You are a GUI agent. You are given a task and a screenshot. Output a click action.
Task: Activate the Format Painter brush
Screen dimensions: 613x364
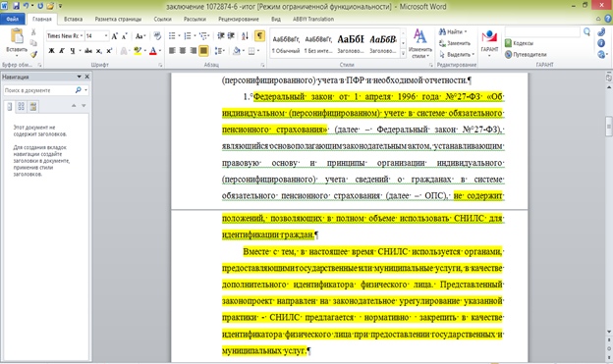point(33,54)
